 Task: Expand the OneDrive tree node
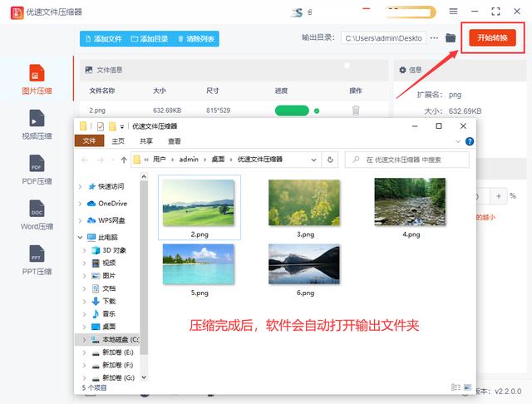[80, 204]
